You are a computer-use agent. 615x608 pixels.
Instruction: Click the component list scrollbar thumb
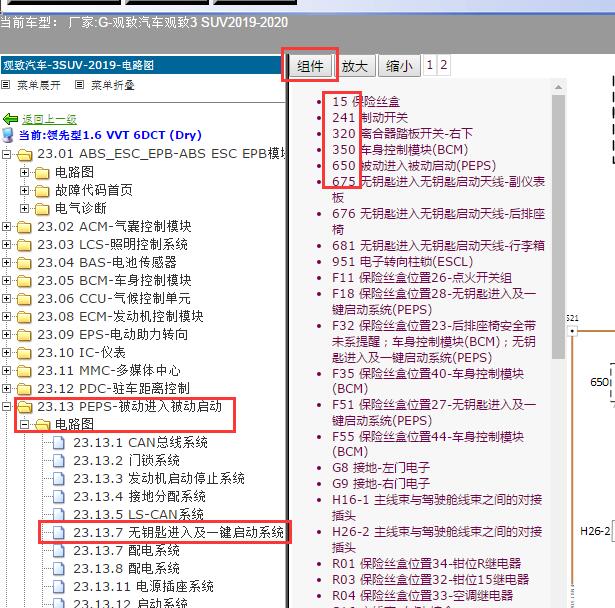558,227
